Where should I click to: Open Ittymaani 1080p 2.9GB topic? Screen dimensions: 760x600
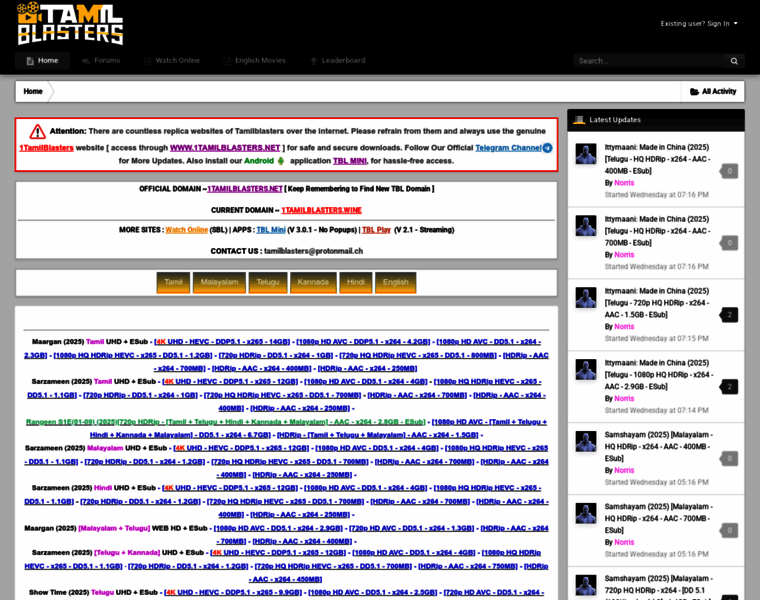[658, 374]
